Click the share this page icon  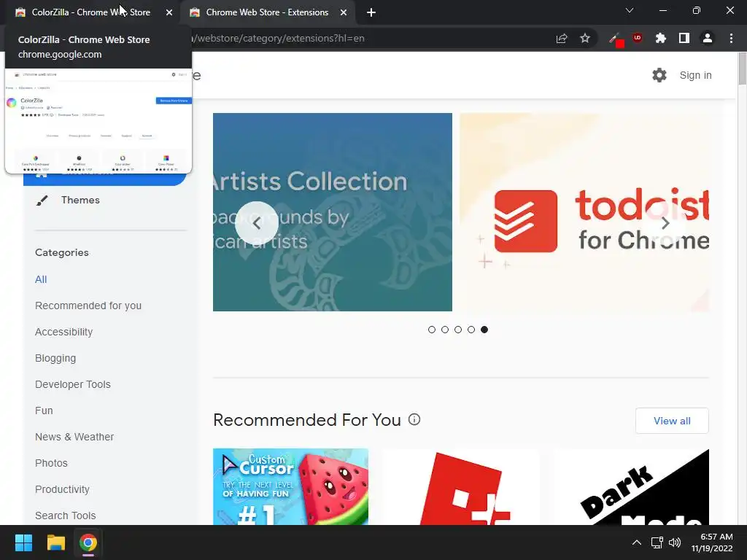point(562,38)
